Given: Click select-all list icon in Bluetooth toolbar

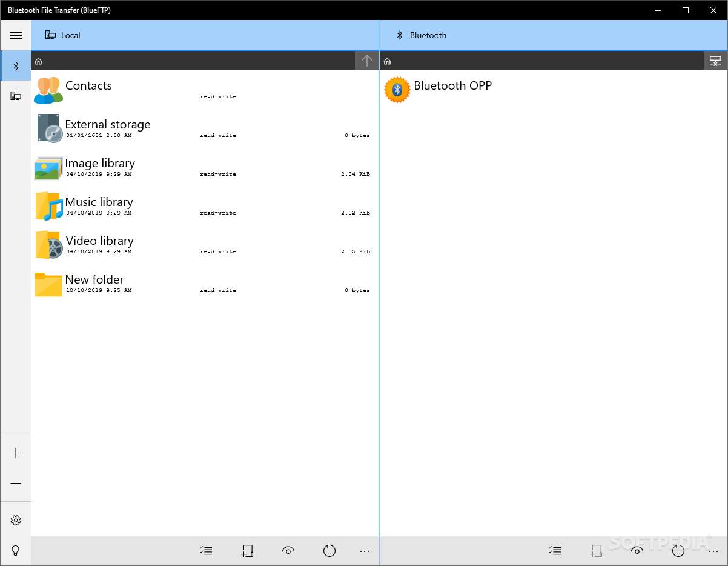Looking at the screenshot, I should click(x=555, y=550).
